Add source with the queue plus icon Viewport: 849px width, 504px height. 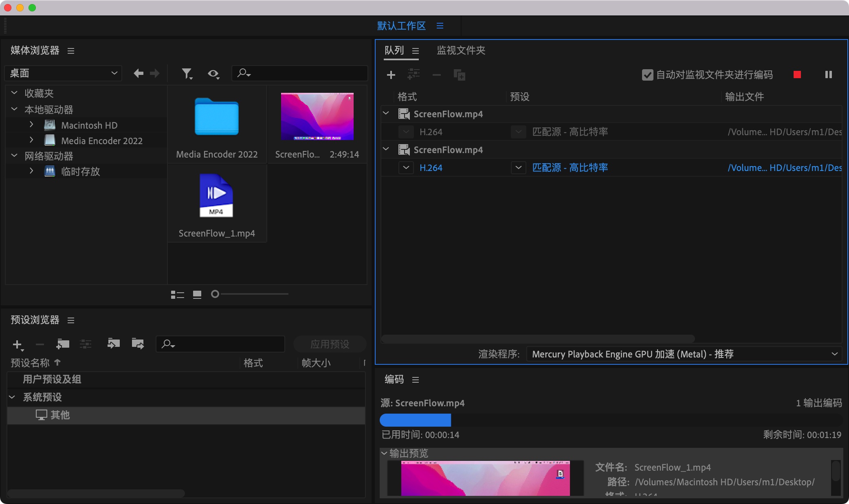(391, 75)
